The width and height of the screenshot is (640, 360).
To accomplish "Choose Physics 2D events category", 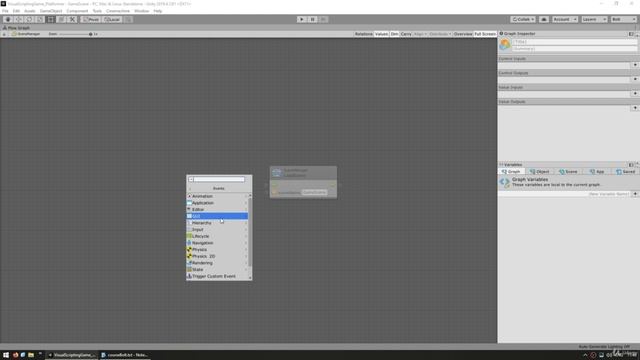I will [217, 256].
